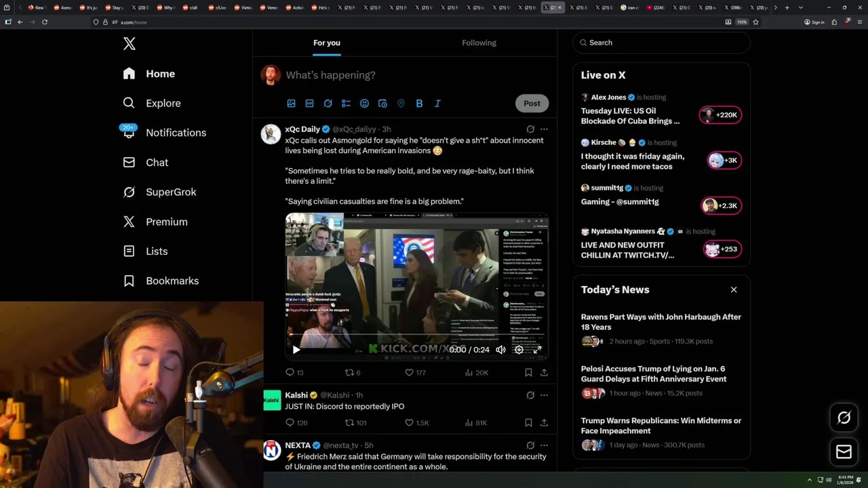Open SuperGrok in sidebar
The width and height of the screenshot is (868, 488).
point(160,192)
